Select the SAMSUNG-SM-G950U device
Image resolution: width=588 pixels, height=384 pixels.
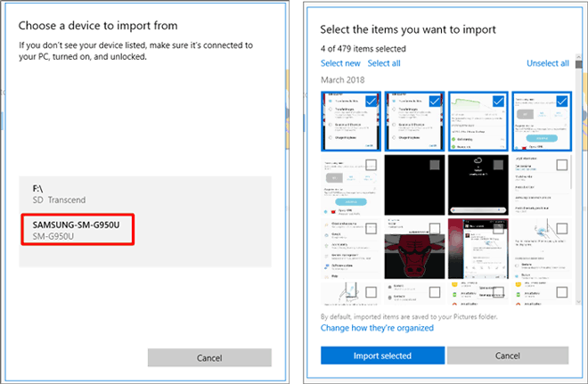(80, 231)
